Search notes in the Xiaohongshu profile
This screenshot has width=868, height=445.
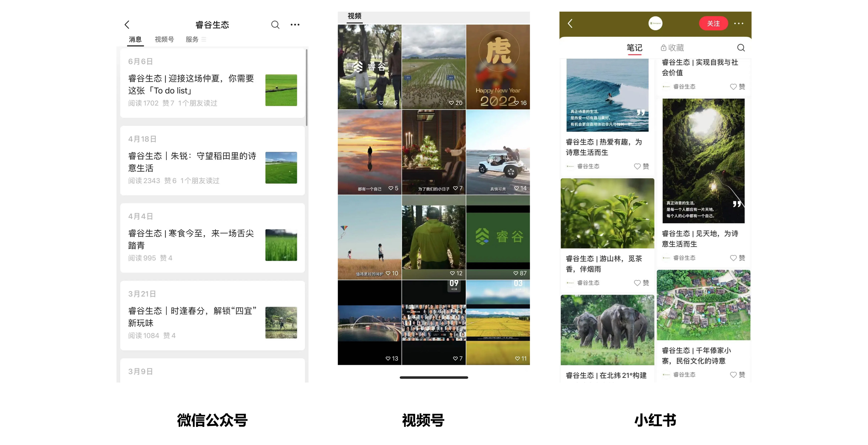click(741, 48)
